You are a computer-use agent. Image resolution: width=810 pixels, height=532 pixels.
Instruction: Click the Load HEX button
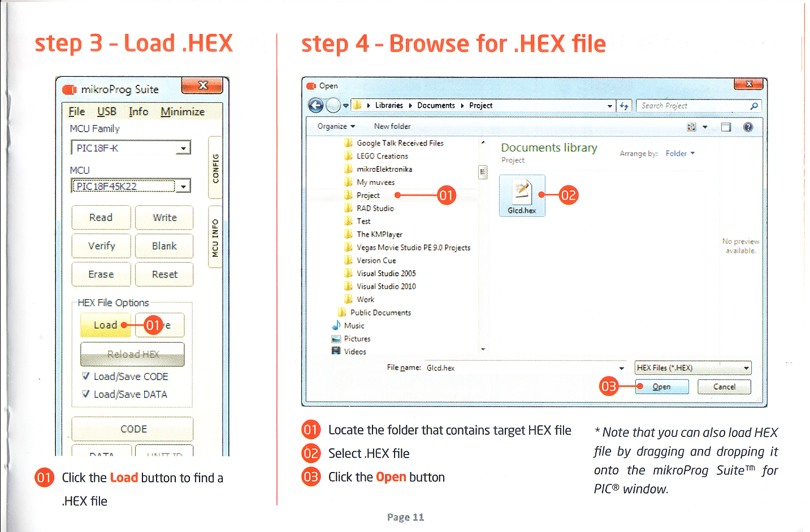(106, 325)
